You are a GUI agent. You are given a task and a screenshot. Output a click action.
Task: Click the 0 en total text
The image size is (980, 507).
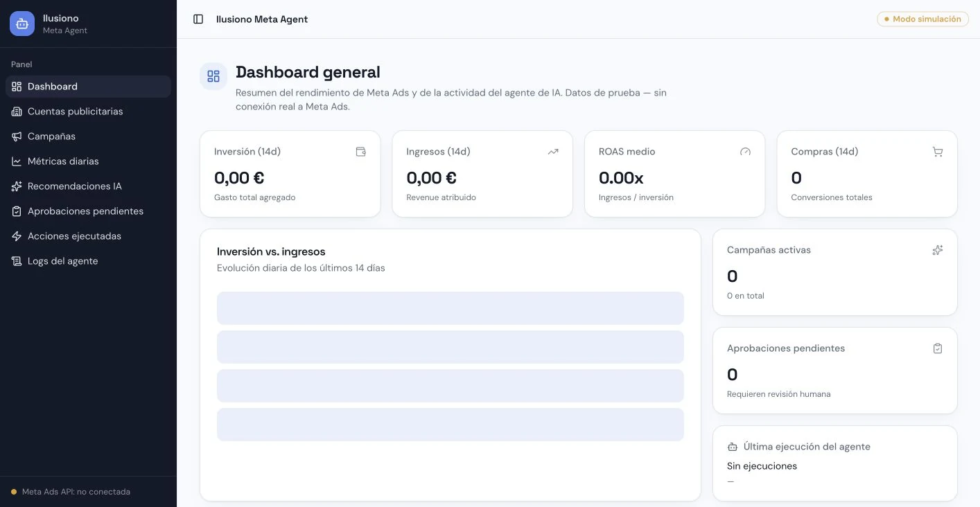tap(746, 296)
